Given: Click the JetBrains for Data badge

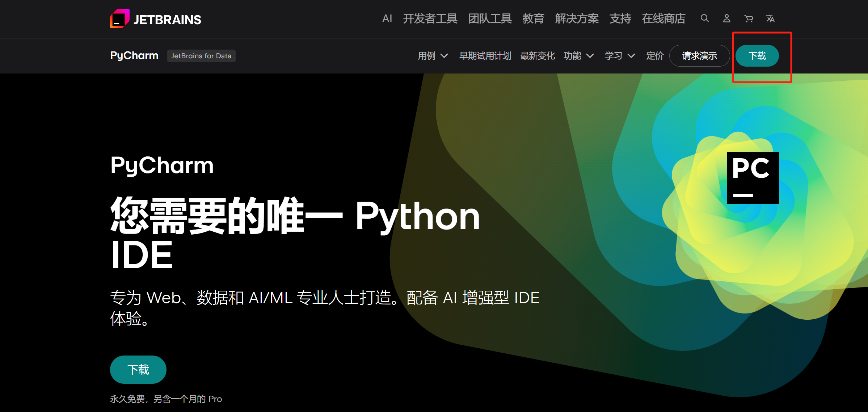Looking at the screenshot, I should pyautogui.click(x=201, y=56).
